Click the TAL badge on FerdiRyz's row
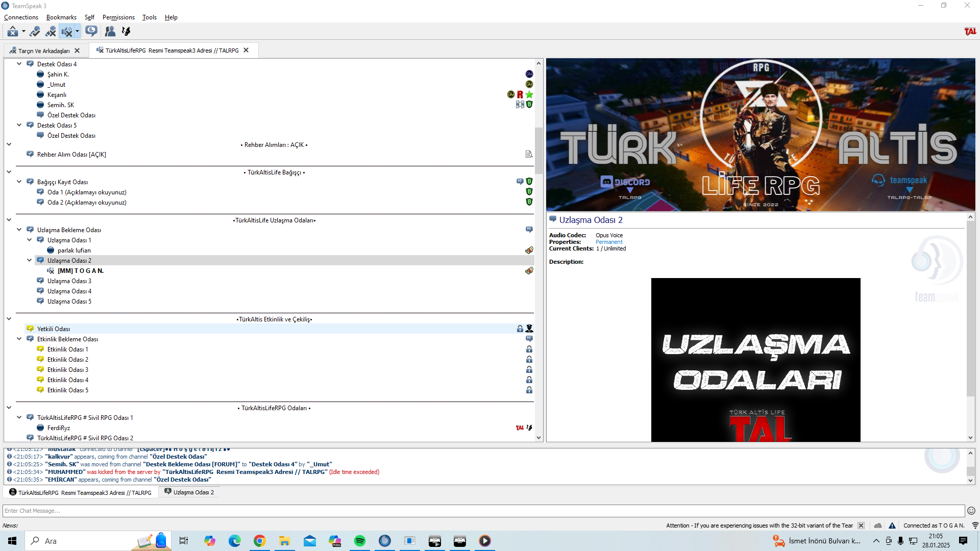Image resolution: width=980 pixels, height=551 pixels. point(520,428)
